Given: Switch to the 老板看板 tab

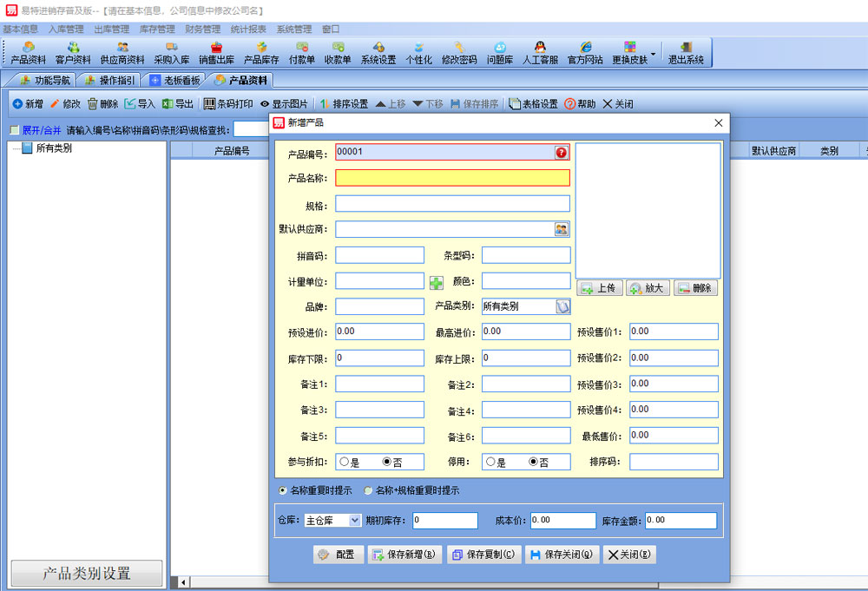Looking at the screenshot, I should point(175,80).
